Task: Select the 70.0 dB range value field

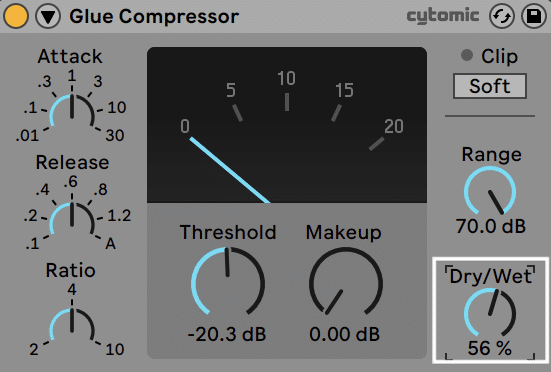Action: tap(491, 226)
